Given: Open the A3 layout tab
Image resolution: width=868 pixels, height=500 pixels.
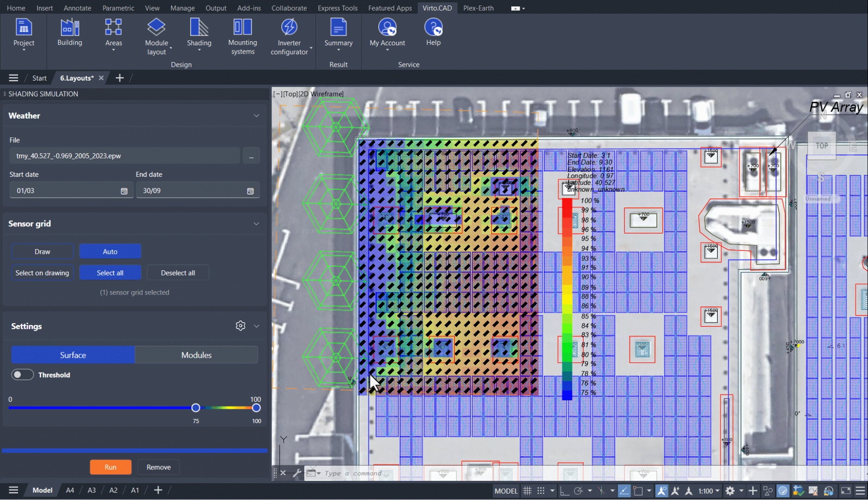Looking at the screenshot, I should pos(92,490).
